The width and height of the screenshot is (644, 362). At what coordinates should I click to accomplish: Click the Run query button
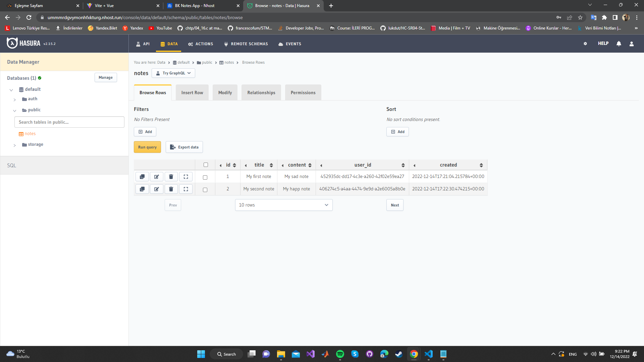click(147, 147)
